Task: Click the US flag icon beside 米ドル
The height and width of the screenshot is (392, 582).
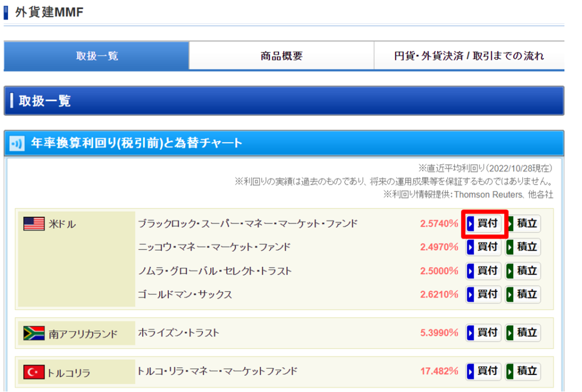Action: pyautogui.click(x=34, y=224)
